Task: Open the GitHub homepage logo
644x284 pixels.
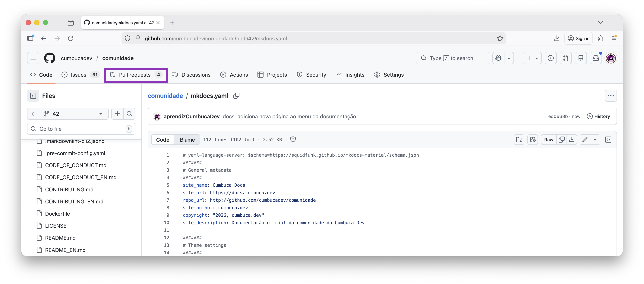Action: [49, 58]
